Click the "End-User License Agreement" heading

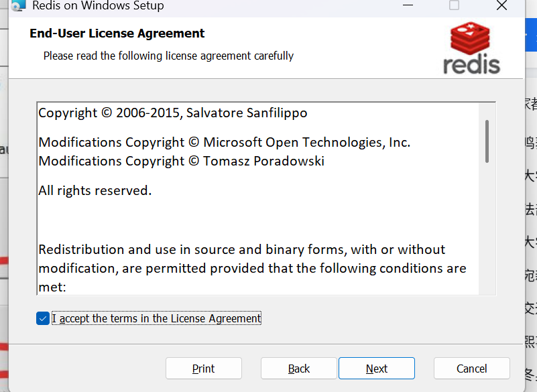click(x=117, y=34)
